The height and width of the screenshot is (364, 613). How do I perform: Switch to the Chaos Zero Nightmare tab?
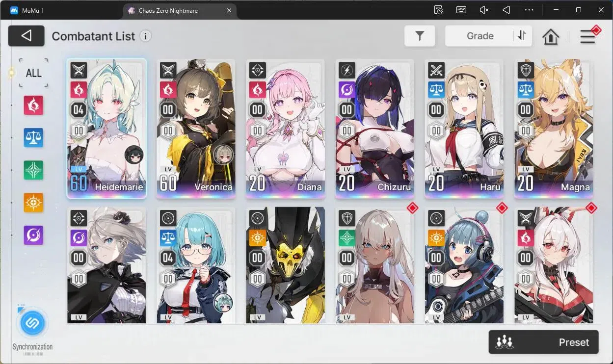(179, 10)
